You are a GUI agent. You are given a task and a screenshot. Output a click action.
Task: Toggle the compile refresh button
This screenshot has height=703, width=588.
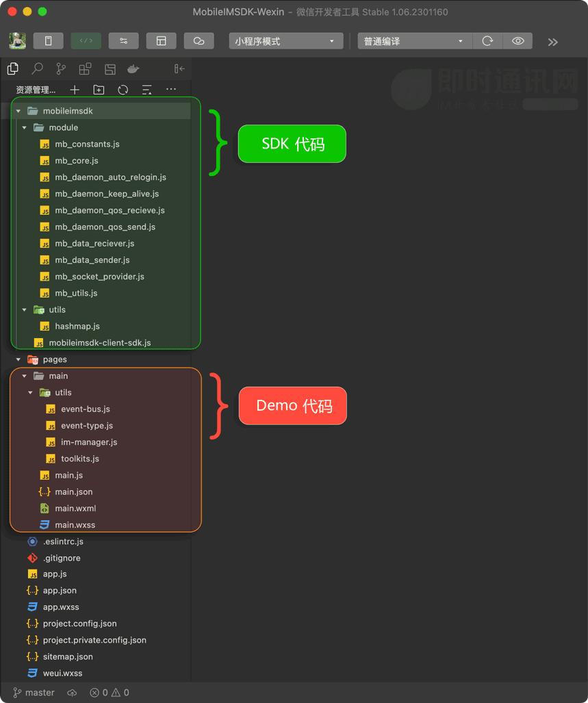tap(487, 41)
